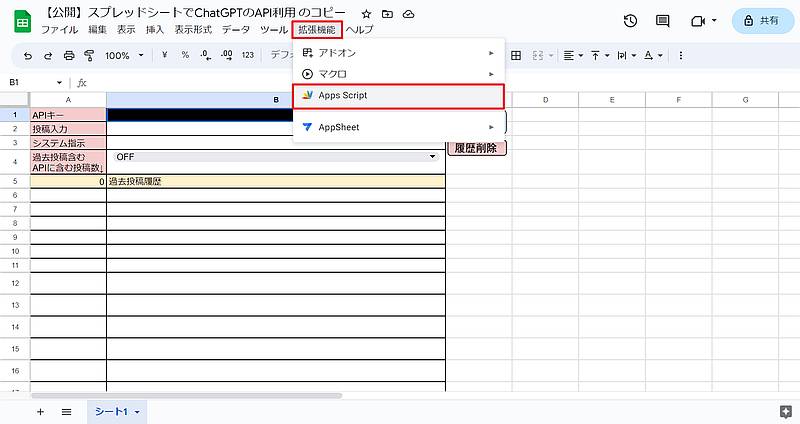This screenshot has width=800, height=424.
Task: Open the zoom 100% dropdown
Action: tap(124, 56)
